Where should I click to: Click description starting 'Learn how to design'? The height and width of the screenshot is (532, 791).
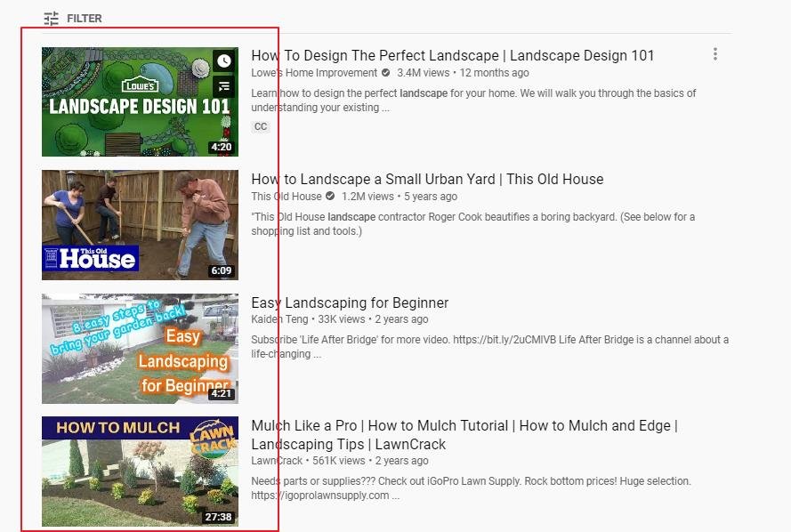click(x=473, y=101)
